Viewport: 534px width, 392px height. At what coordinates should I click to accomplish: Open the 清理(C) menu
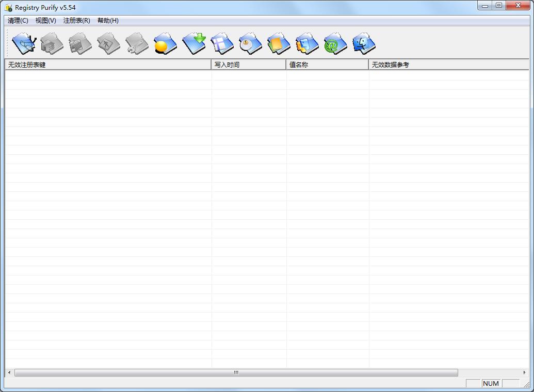click(x=18, y=21)
